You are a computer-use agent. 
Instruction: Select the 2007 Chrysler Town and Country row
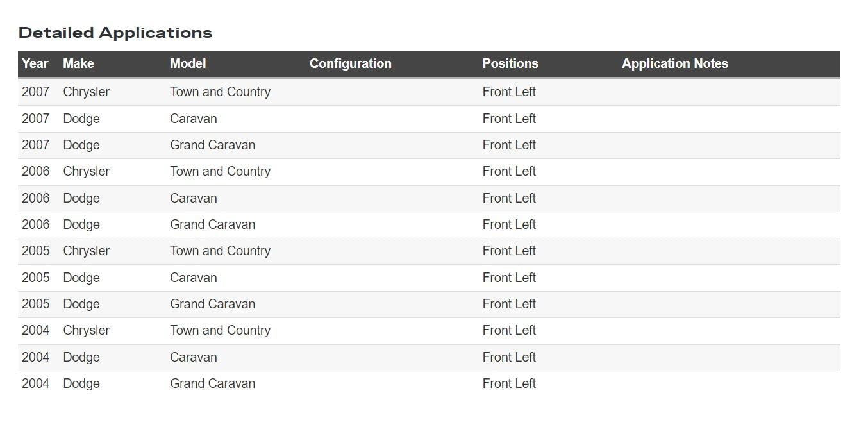point(429,92)
